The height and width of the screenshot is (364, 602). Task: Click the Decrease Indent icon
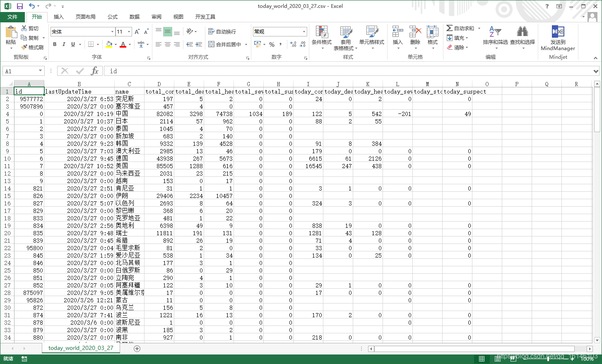click(x=190, y=44)
